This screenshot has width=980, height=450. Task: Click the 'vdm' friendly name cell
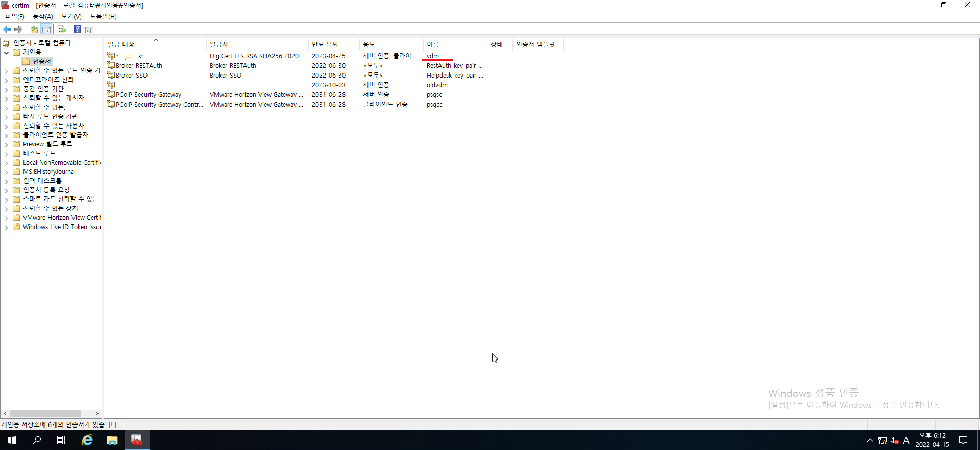click(433, 56)
